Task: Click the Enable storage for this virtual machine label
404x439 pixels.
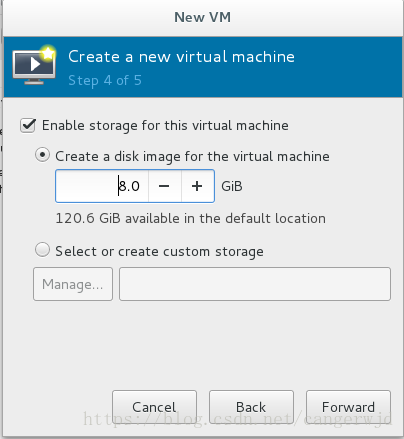Action: [165, 126]
